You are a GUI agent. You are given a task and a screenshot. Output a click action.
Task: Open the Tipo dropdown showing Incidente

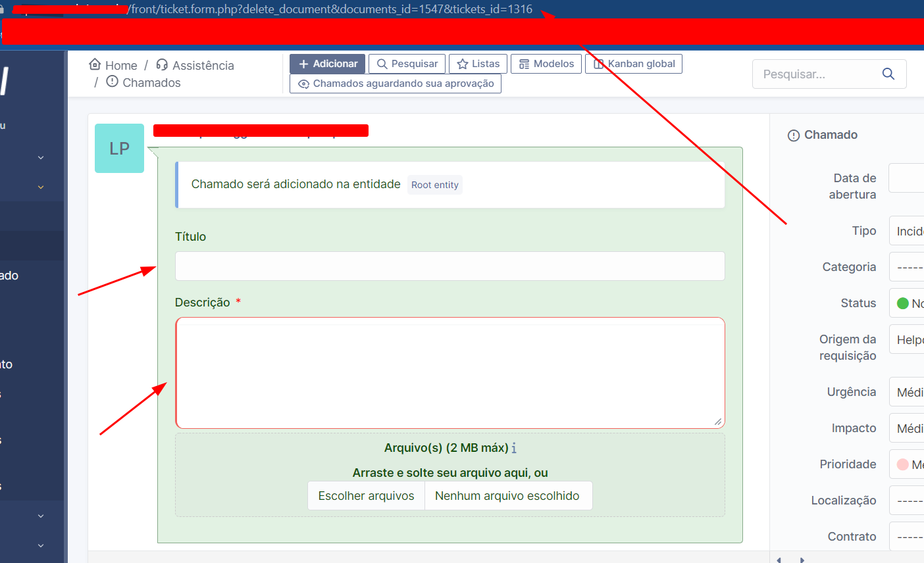[911, 230]
